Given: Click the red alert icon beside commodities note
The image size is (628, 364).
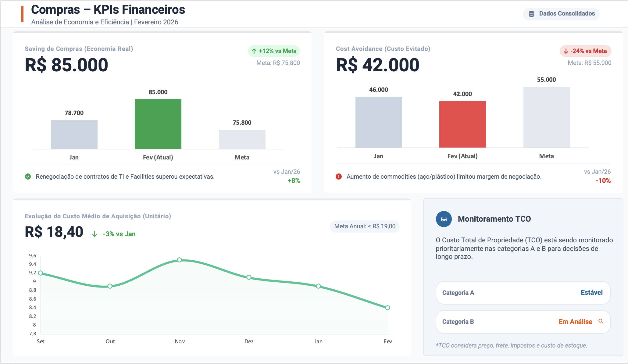Looking at the screenshot, I should click(339, 177).
